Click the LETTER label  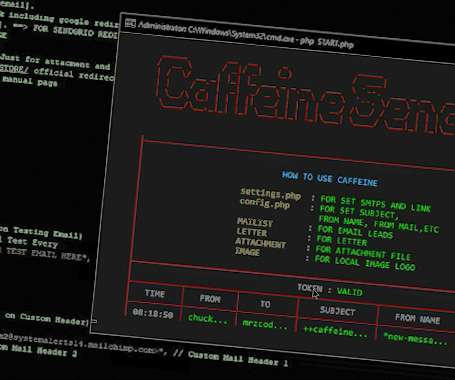tap(252, 232)
